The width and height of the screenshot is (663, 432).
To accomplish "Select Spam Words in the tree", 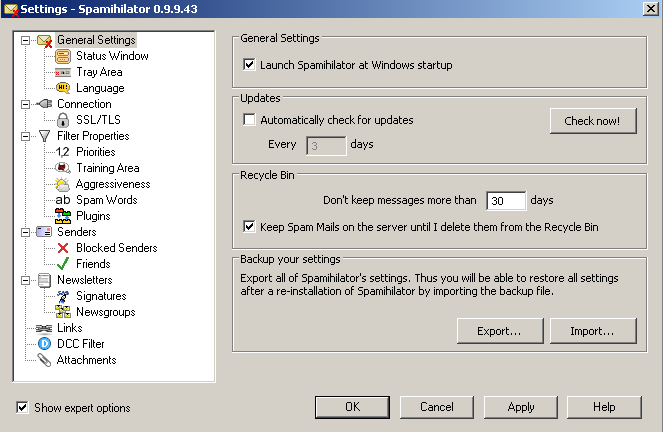I will click(x=107, y=200).
